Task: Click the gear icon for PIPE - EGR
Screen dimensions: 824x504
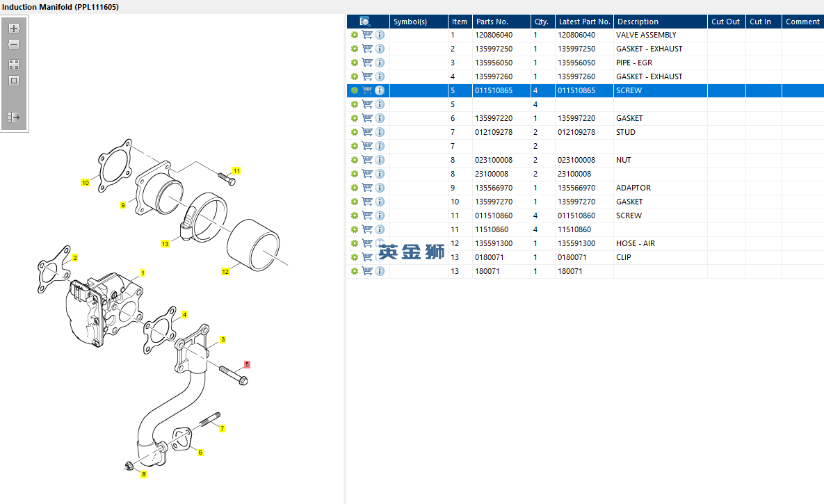Action: (x=355, y=63)
